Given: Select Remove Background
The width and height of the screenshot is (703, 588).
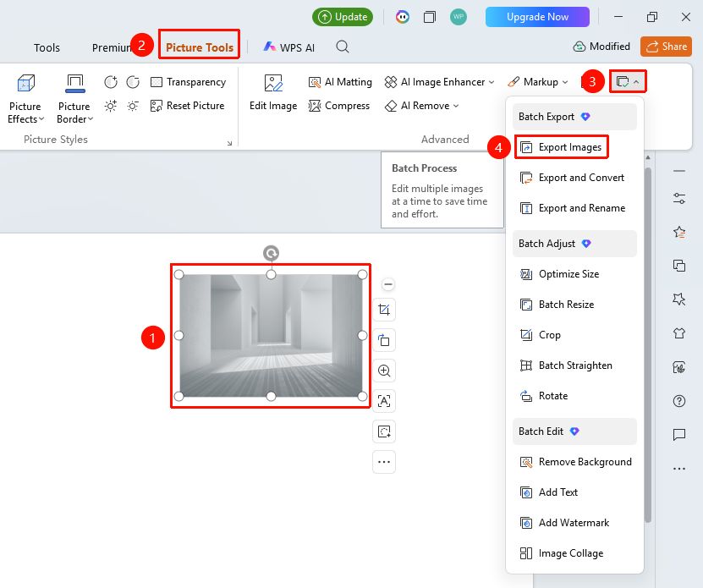Looking at the screenshot, I should point(574,462).
